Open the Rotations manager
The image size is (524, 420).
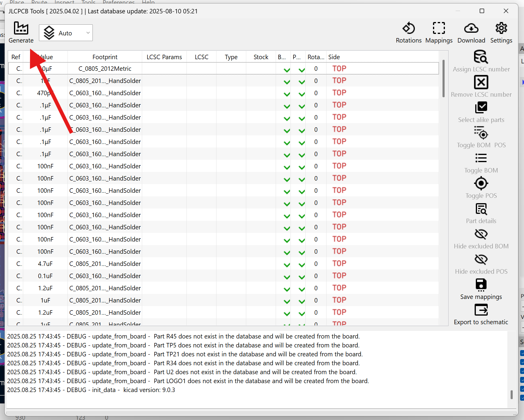(x=408, y=29)
